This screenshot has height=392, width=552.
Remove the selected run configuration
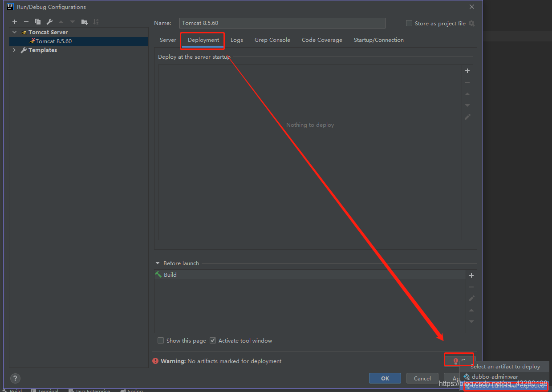[26, 22]
